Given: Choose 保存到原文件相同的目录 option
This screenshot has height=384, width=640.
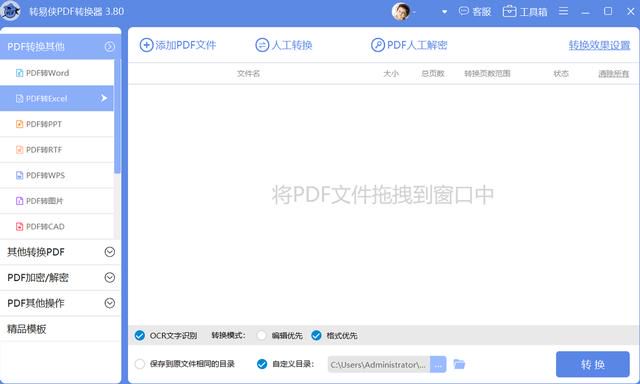Looking at the screenshot, I should pyautogui.click(x=140, y=364).
